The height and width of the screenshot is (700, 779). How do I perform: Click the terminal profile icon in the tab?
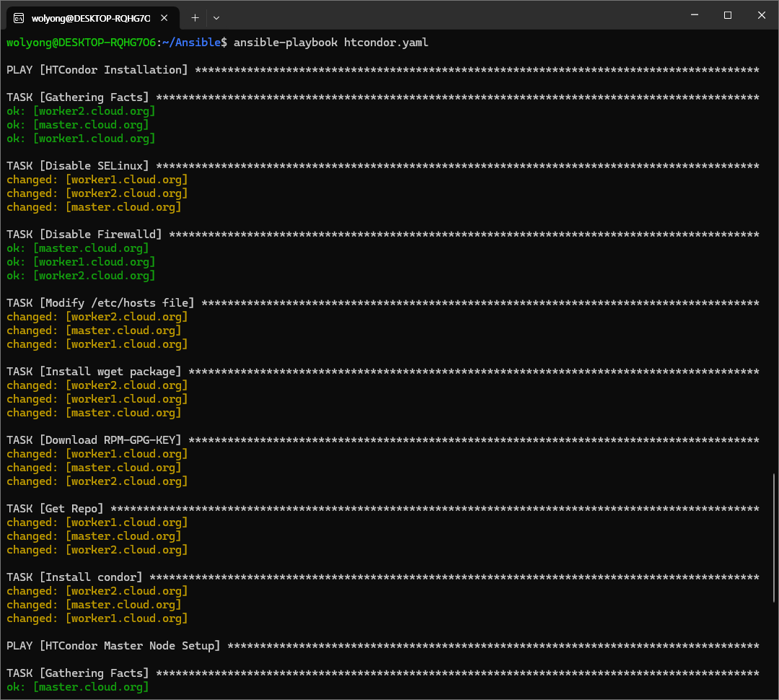click(19, 17)
